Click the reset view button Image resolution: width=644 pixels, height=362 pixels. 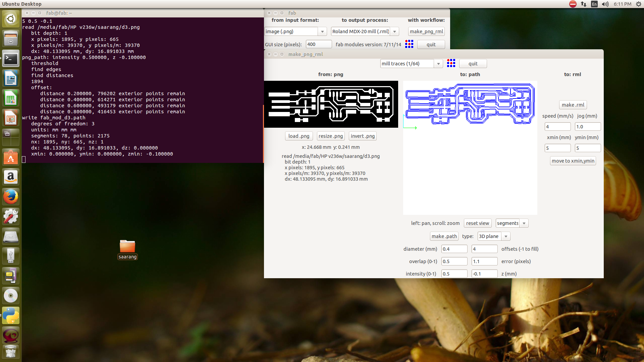[478, 223]
